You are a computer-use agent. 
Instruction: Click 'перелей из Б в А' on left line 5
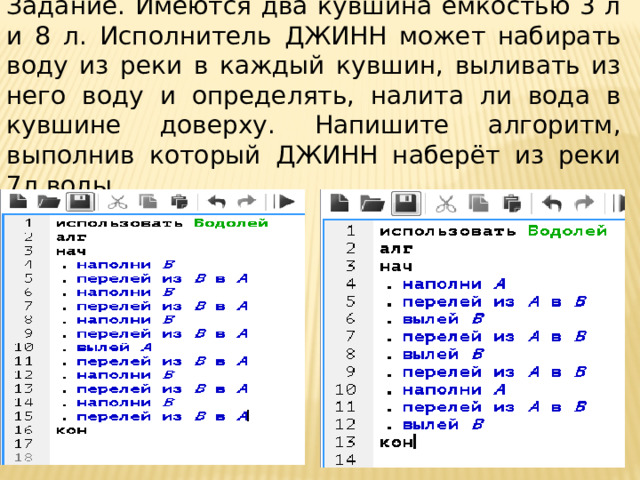click(162, 278)
